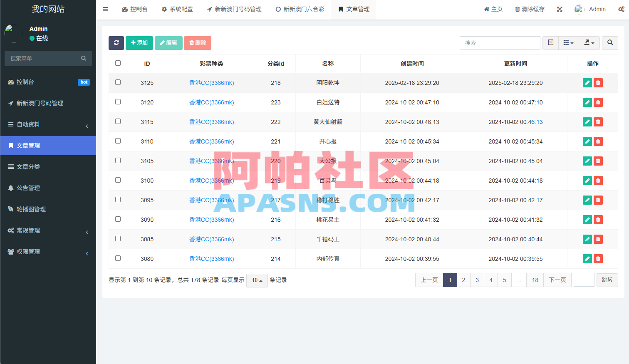Click the jump-to-page number input box

(x=584, y=280)
